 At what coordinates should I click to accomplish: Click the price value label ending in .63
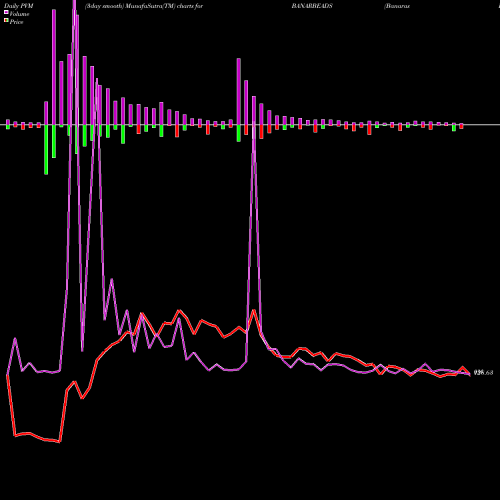click(483, 373)
